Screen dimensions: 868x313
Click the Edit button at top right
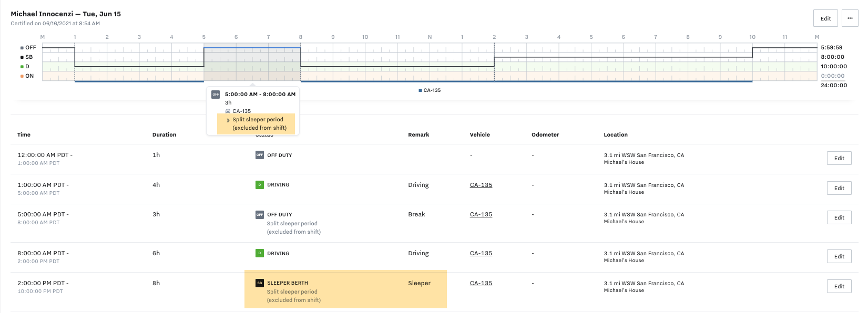[825, 18]
